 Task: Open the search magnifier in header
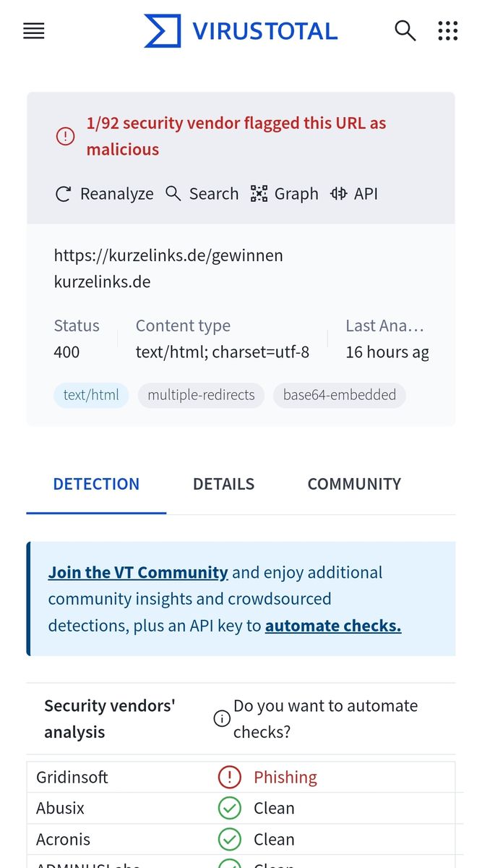[x=405, y=31]
